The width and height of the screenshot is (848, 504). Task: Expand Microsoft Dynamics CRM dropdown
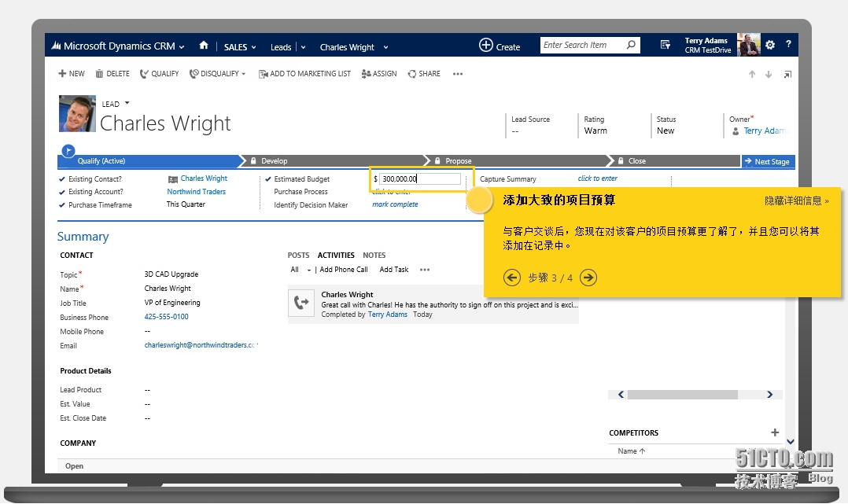(x=182, y=47)
